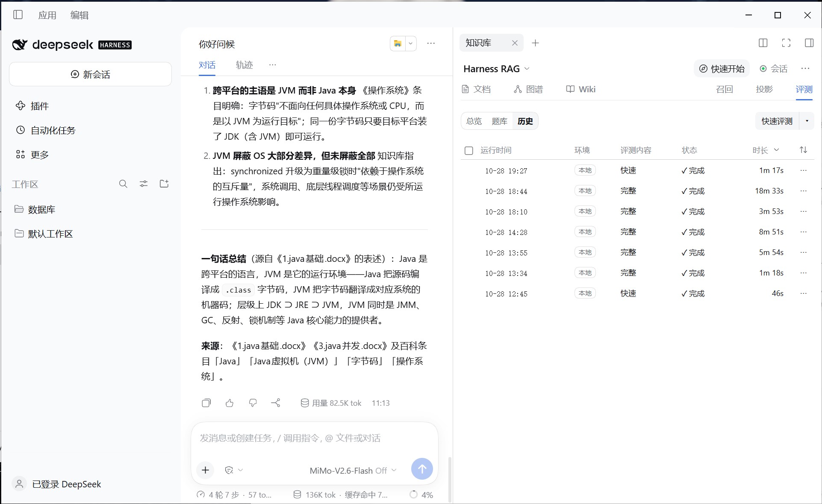Share the response with share icon
Image resolution: width=822 pixels, height=504 pixels.
pos(276,403)
